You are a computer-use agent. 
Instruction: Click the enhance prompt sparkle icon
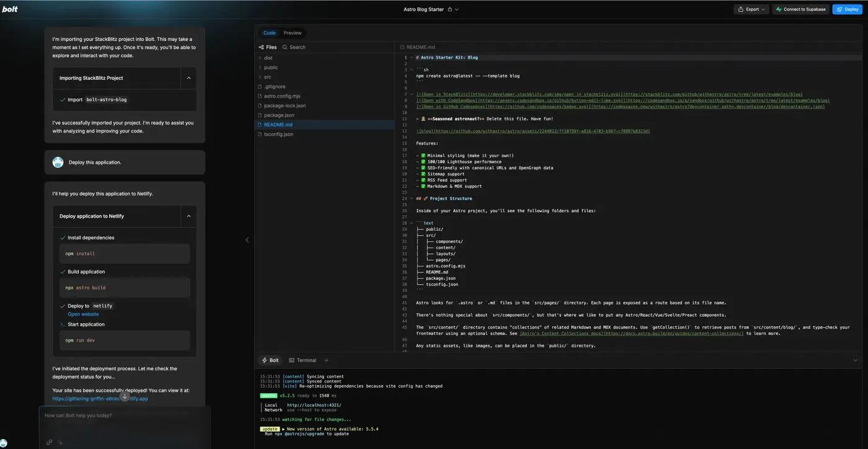click(60, 442)
